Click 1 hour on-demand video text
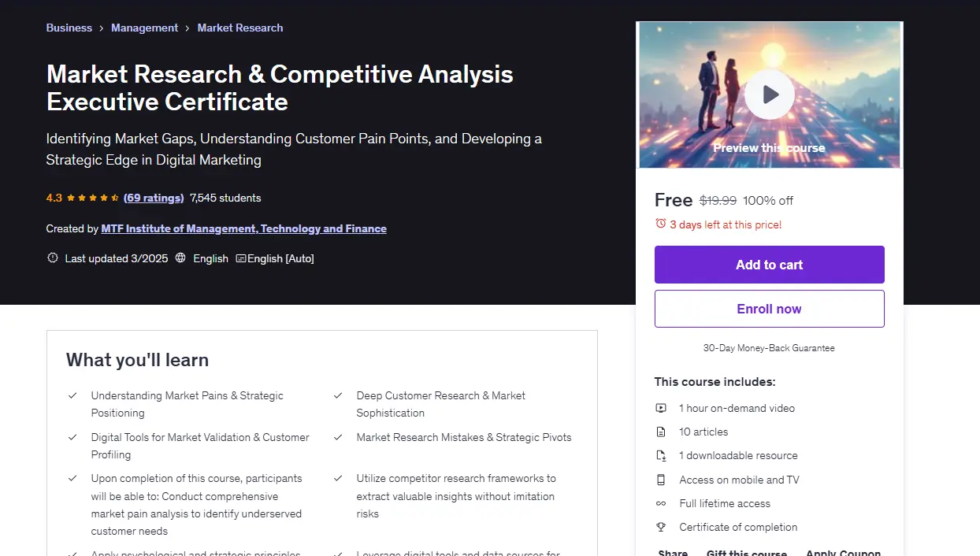 pos(737,408)
